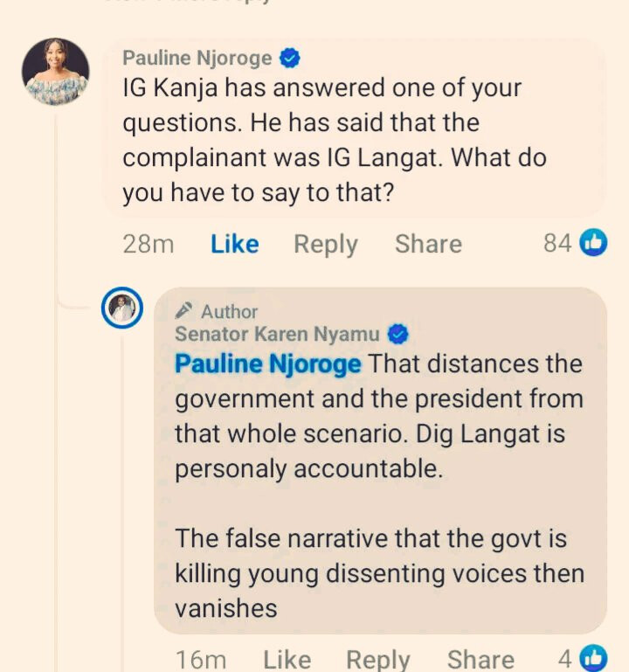The height and width of the screenshot is (672, 629).
Task: Like Pauline Njoroge's comment
Action: pos(234,244)
